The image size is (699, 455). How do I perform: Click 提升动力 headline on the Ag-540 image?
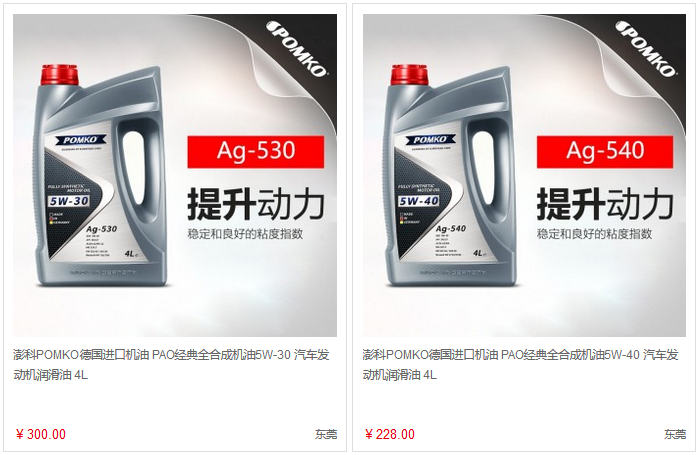(x=605, y=204)
